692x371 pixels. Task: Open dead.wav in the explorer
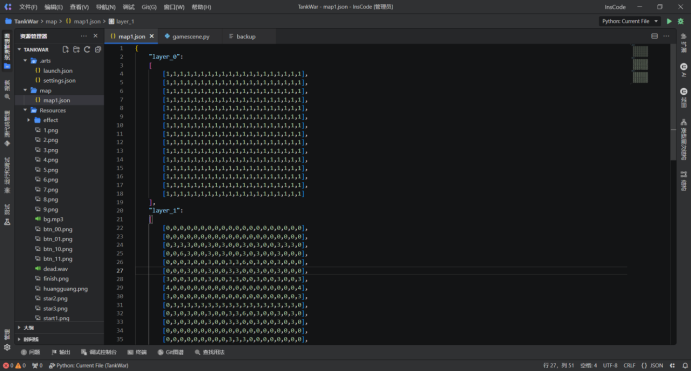pos(60,269)
